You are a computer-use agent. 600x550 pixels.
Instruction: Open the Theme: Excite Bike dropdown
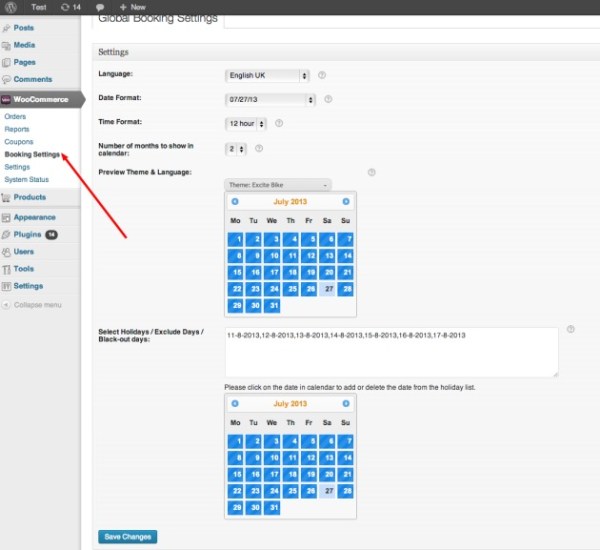[278, 184]
